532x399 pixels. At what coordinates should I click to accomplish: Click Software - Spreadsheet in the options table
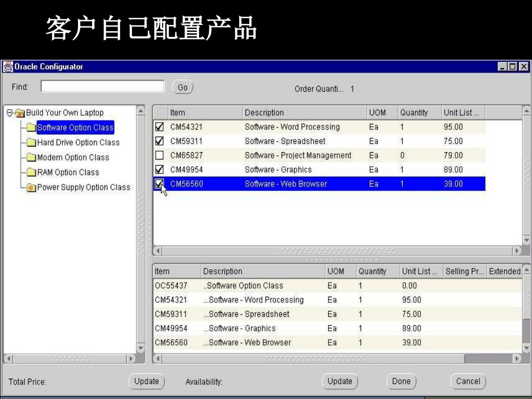click(x=285, y=141)
